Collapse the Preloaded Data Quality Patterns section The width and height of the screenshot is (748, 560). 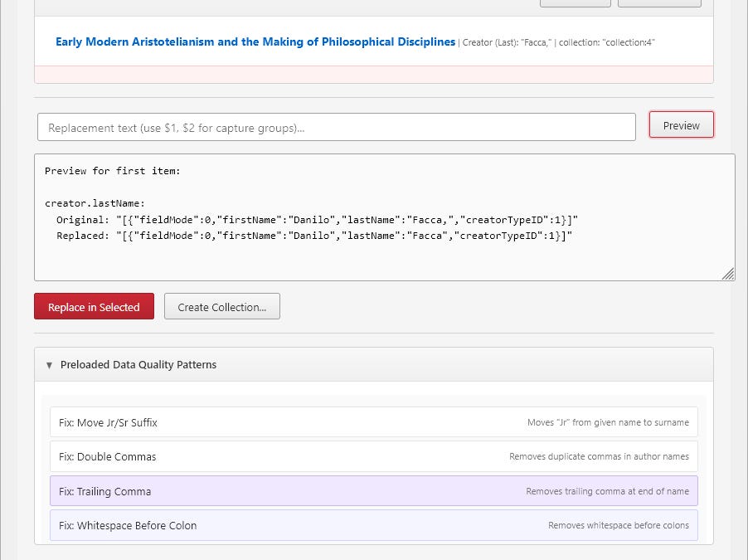tap(374, 364)
